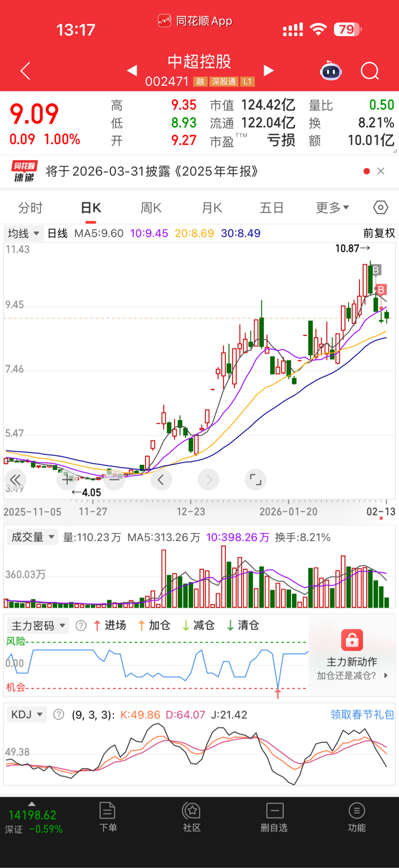Tap the 同花顺 App return label
399x868 pixels.
click(x=195, y=21)
